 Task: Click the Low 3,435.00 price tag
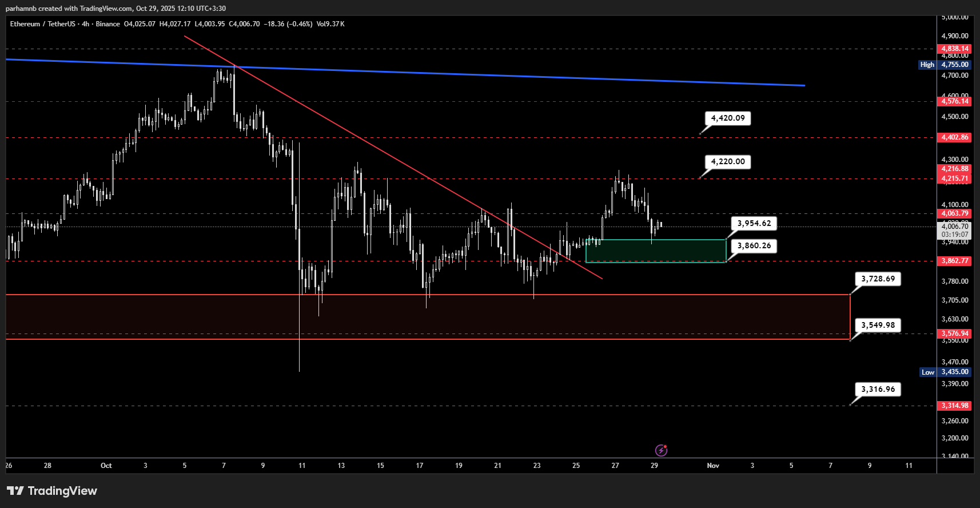tap(945, 372)
